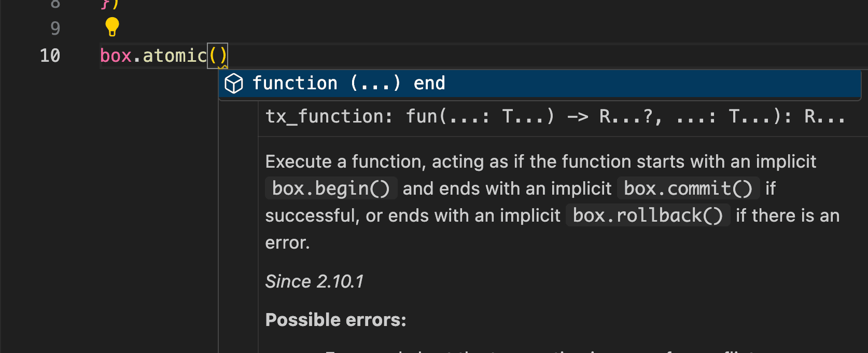Viewport: 868px width, 353px height.
Task: Click the 'Since 2.10.1' version note
Action: point(314,281)
